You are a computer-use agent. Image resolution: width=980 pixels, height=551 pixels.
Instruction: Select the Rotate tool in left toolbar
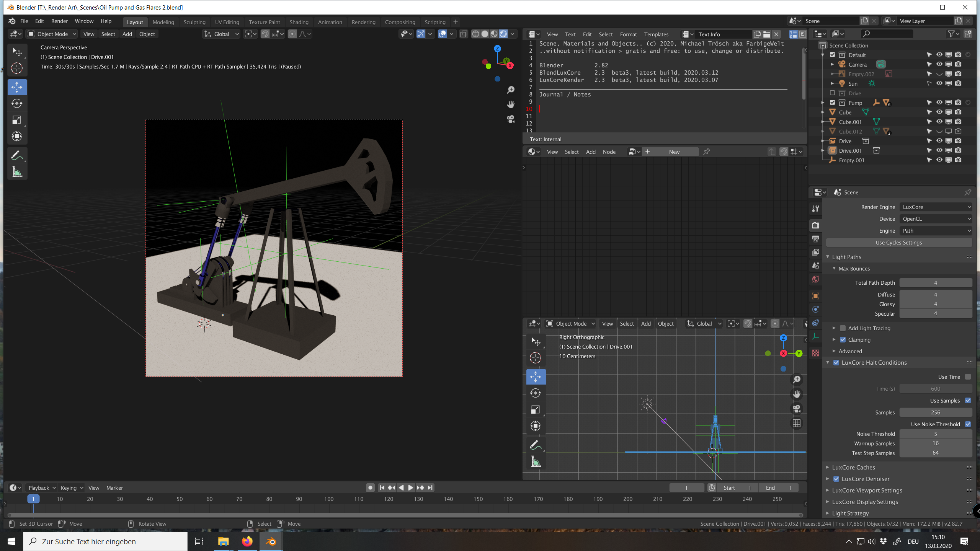(17, 103)
